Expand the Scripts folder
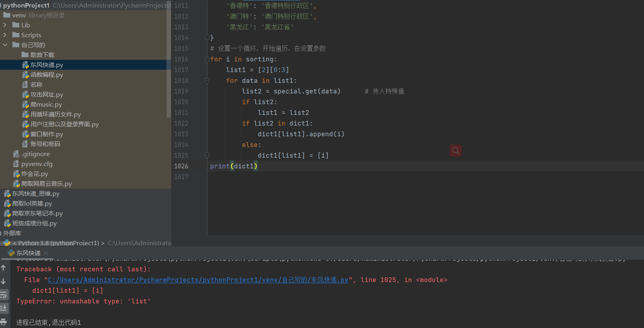Screen dimensions: 644x328 (x=5, y=35)
